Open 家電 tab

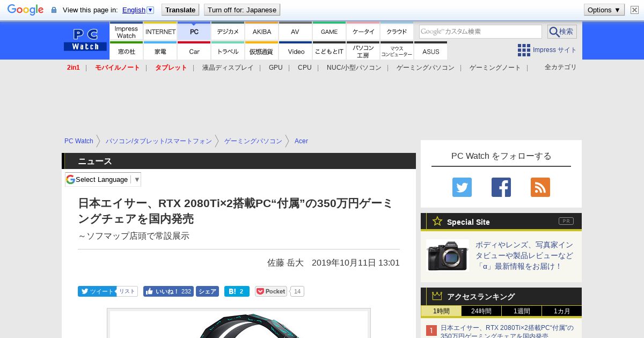[x=160, y=51]
